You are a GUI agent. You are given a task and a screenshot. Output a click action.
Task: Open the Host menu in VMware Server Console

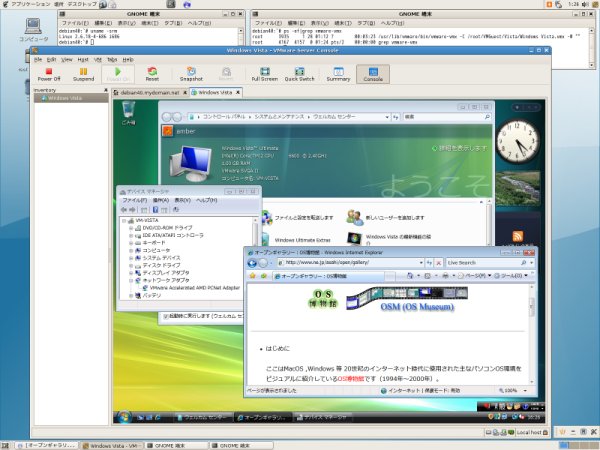coord(83,60)
